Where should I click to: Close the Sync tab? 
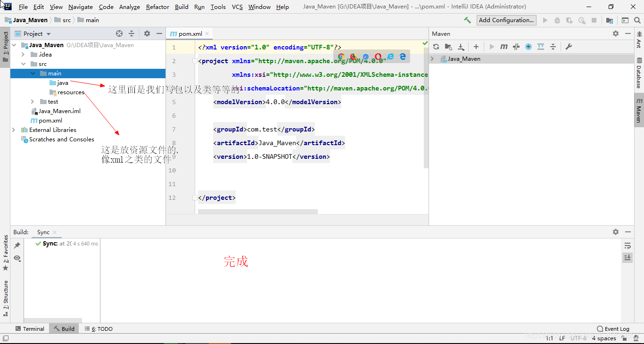[x=55, y=232]
